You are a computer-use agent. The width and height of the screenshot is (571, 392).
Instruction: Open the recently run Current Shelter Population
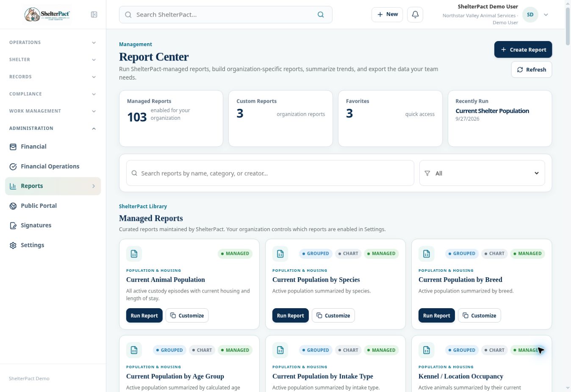click(x=492, y=111)
